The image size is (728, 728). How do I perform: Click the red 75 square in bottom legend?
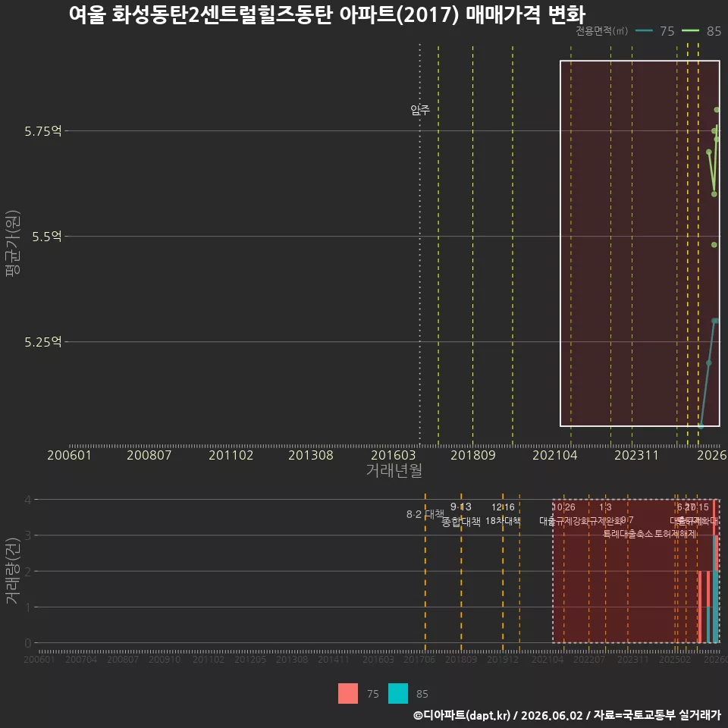pos(348,693)
